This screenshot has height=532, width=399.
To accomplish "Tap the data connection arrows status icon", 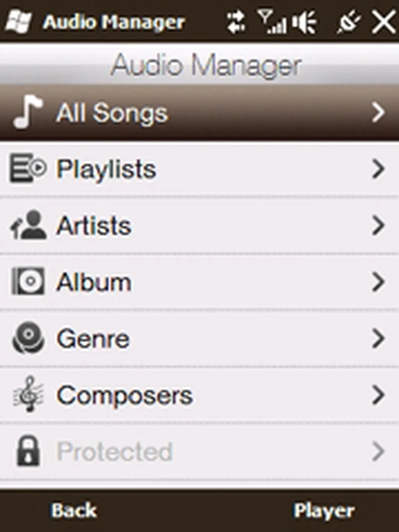I will (236, 21).
